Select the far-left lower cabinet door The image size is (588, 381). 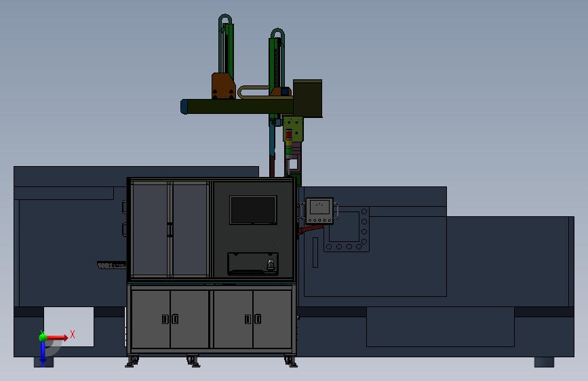151,319
